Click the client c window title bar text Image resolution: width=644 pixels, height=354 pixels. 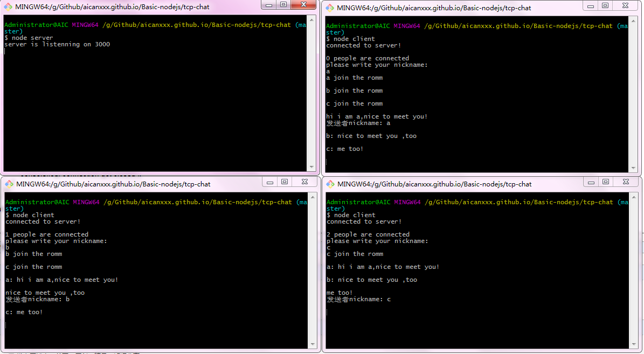pyautogui.click(x=434, y=184)
